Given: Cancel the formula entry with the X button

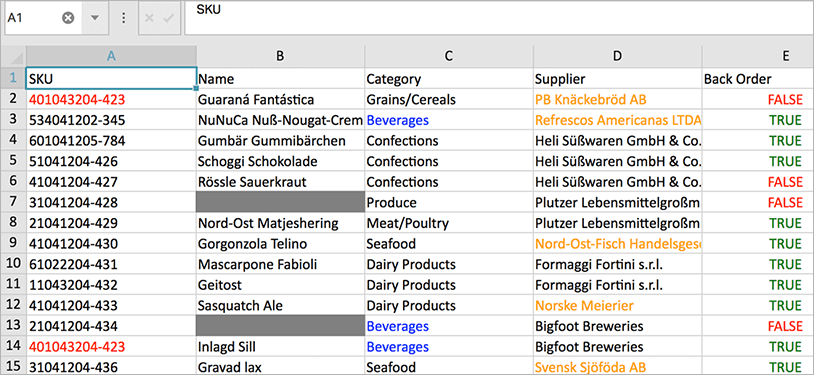Looking at the screenshot, I should tap(149, 18).
